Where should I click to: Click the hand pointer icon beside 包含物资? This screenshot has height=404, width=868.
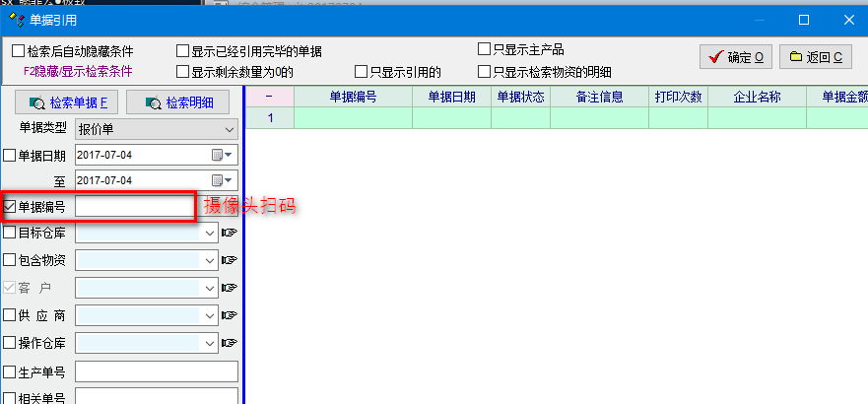tap(230, 260)
